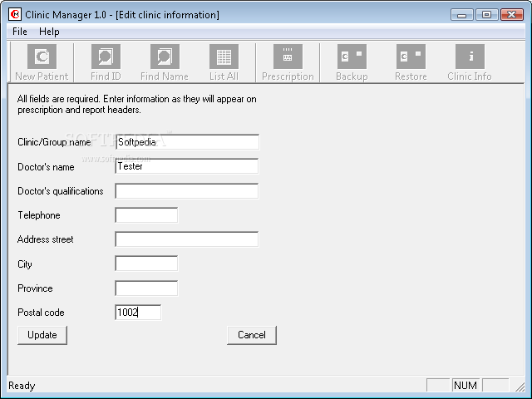
Task: Click the Postal code label
Action: coord(41,313)
